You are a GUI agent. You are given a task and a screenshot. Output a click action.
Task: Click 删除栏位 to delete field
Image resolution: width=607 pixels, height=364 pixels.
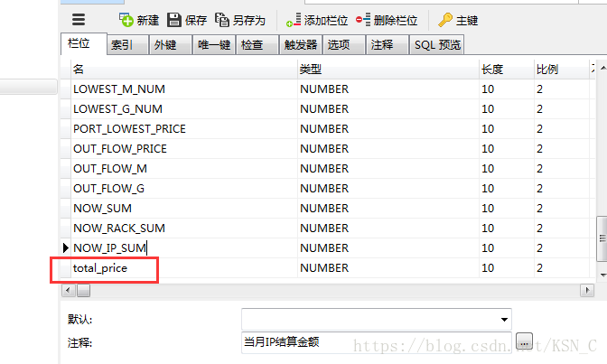pyautogui.click(x=387, y=20)
